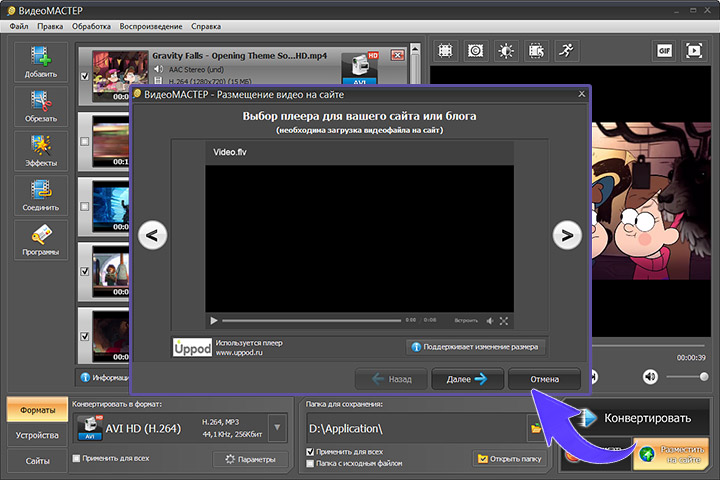Screen dimensions: 720x480
Task: Click the snapshot camera icon above the preview
Action: pyautogui.click(x=475, y=51)
